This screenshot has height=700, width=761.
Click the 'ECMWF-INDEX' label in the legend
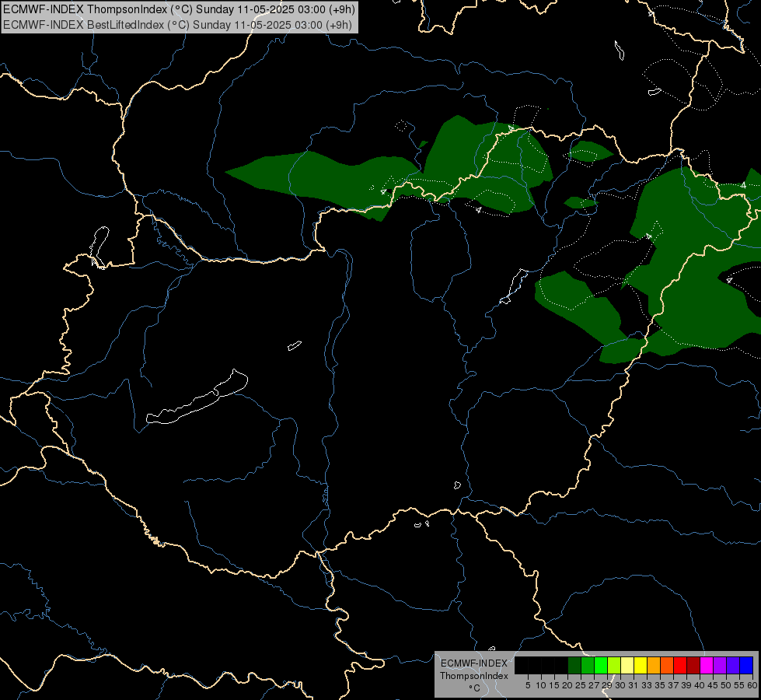474,663
